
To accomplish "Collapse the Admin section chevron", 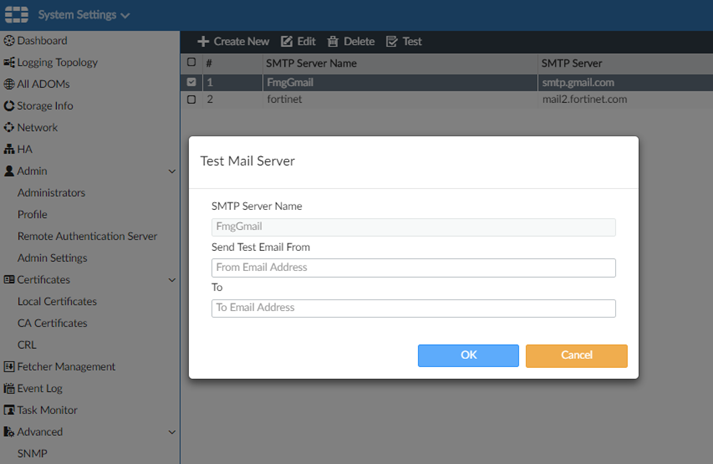I will [172, 171].
